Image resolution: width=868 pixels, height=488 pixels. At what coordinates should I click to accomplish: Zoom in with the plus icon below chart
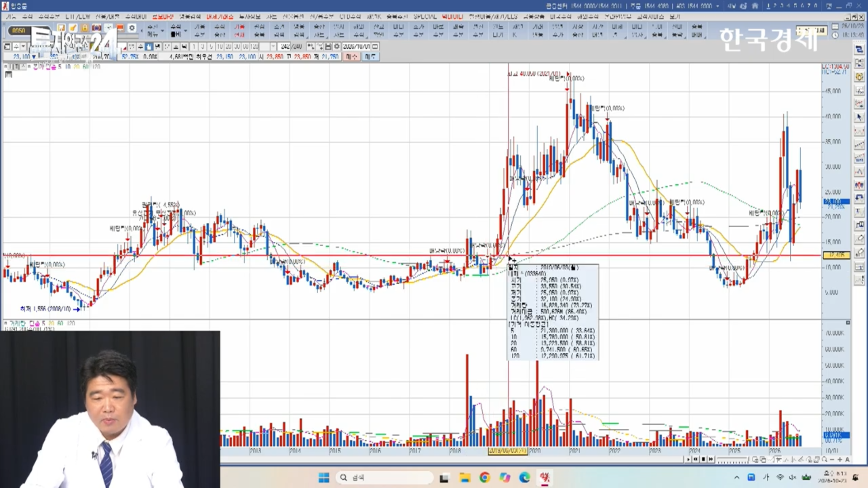840,459
